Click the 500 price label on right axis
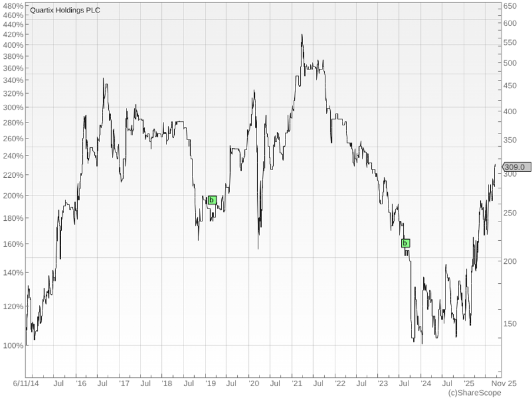This screenshot has height=398, width=532. tap(510, 63)
